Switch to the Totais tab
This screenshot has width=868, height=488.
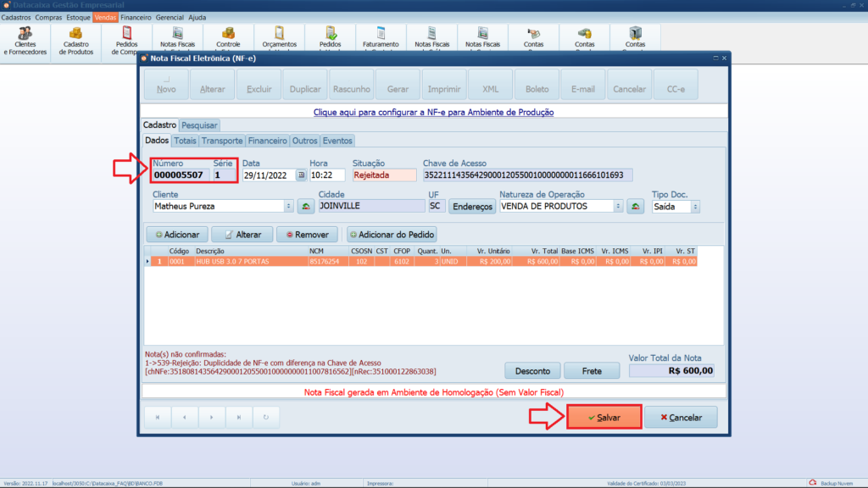click(185, 141)
